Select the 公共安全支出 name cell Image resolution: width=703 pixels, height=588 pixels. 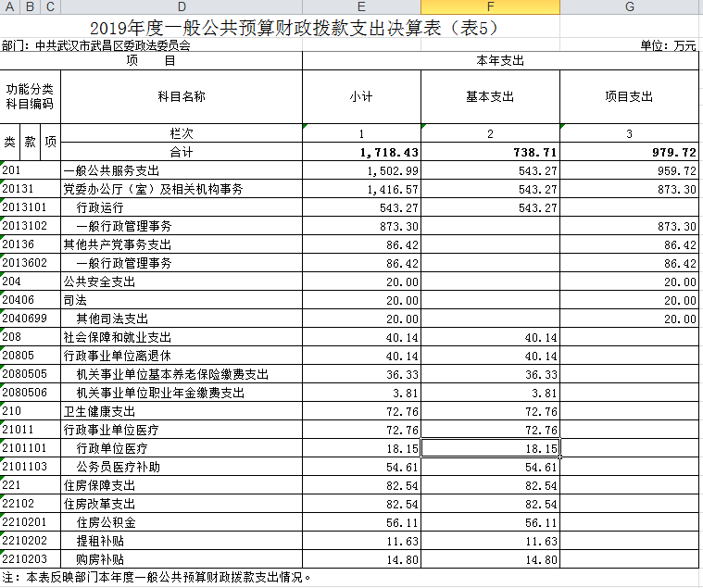[x=181, y=281]
